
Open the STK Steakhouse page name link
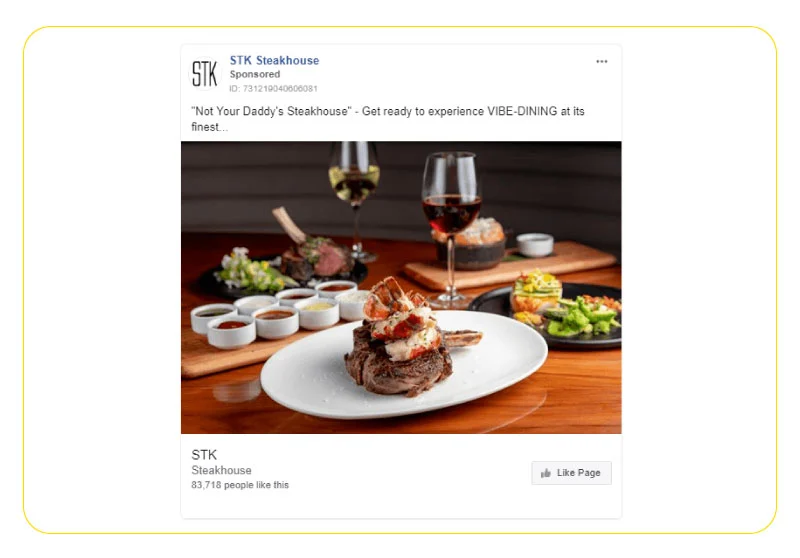(x=274, y=61)
